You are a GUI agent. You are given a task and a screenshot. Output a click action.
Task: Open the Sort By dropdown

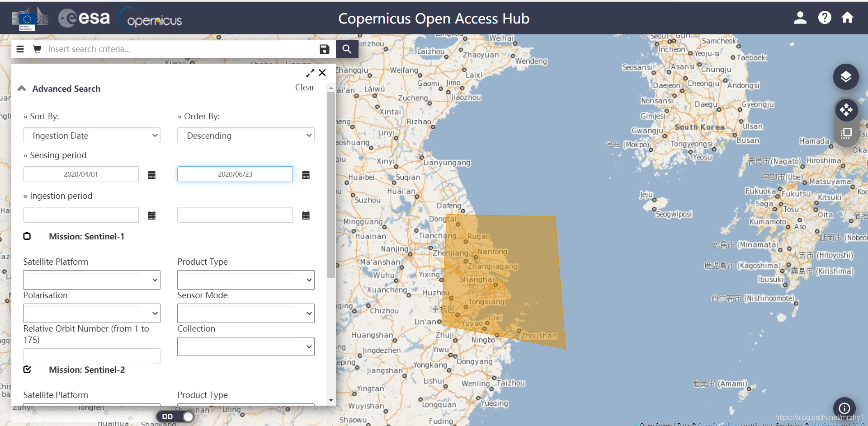pos(92,136)
